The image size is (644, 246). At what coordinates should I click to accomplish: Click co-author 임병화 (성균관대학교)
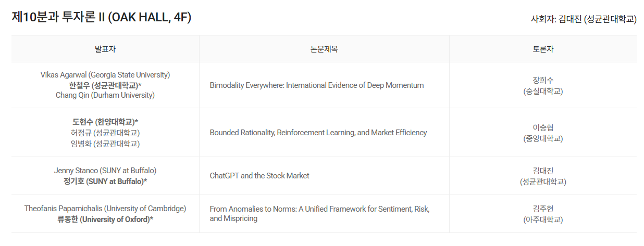pos(105,143)
